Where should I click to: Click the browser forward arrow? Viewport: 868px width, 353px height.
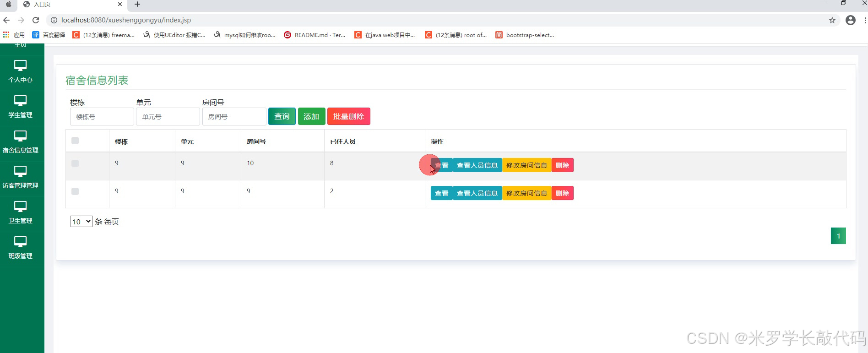point(21,20)
